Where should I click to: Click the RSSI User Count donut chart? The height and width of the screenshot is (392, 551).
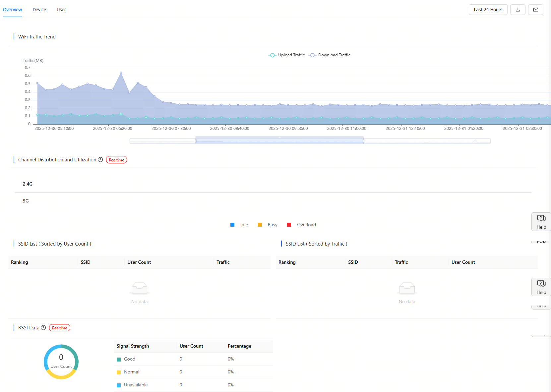click(x=61, y=362)
